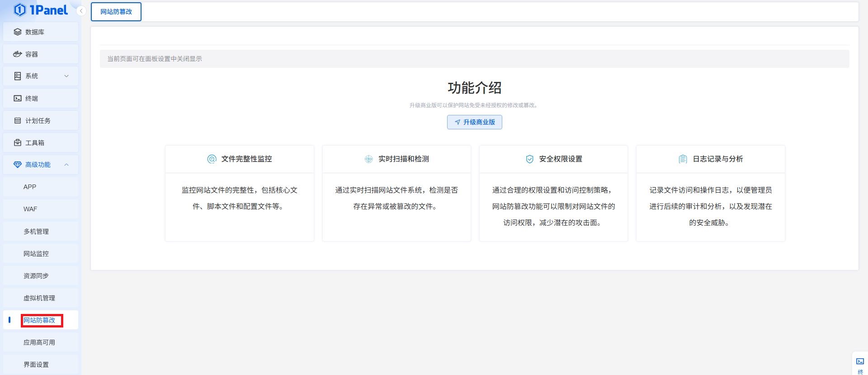Go to 界面设置

41,365
